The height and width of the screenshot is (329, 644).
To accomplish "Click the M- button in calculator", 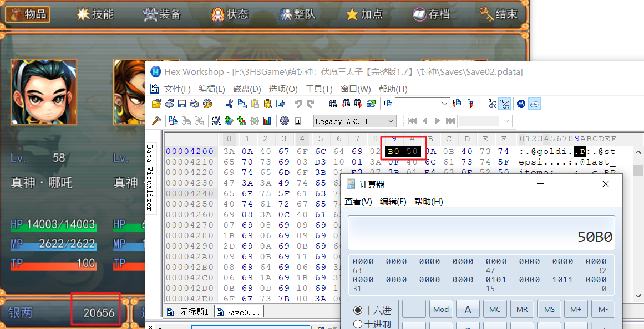I will point(603,309).
